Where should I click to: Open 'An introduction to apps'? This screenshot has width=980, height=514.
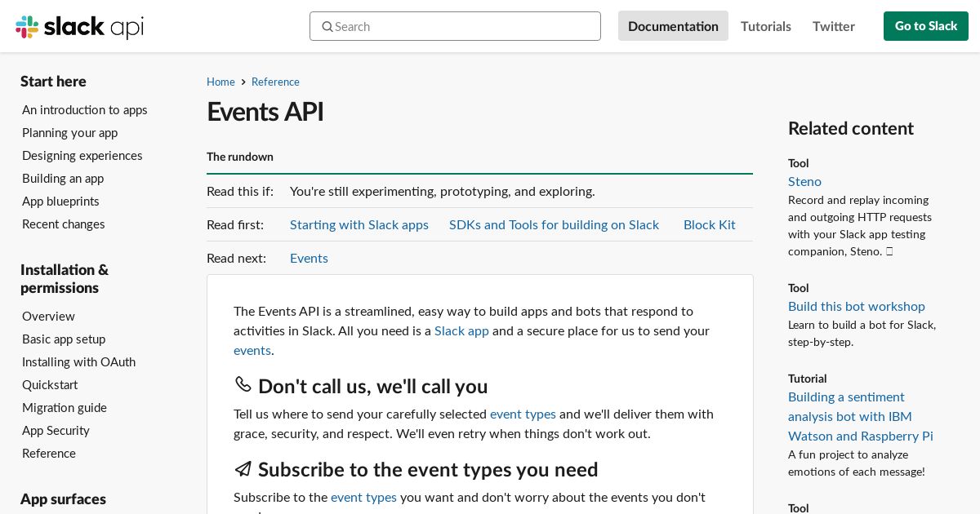tap(85, 109)
